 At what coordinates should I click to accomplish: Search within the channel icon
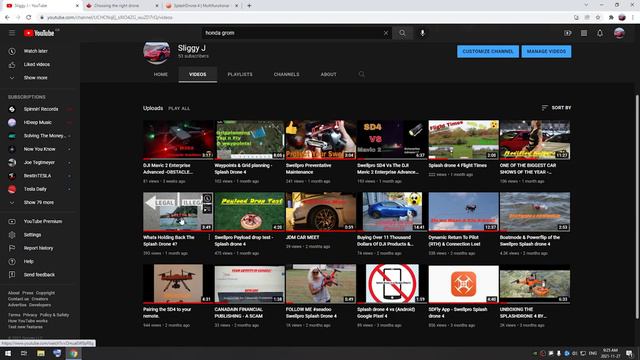pos(362,74)
